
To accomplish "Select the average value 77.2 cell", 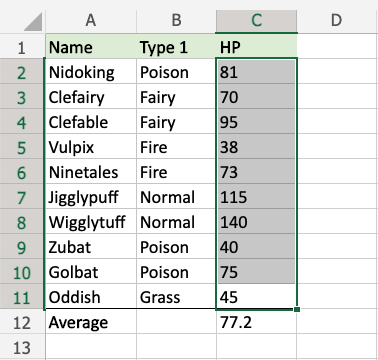I will [256, 322].
